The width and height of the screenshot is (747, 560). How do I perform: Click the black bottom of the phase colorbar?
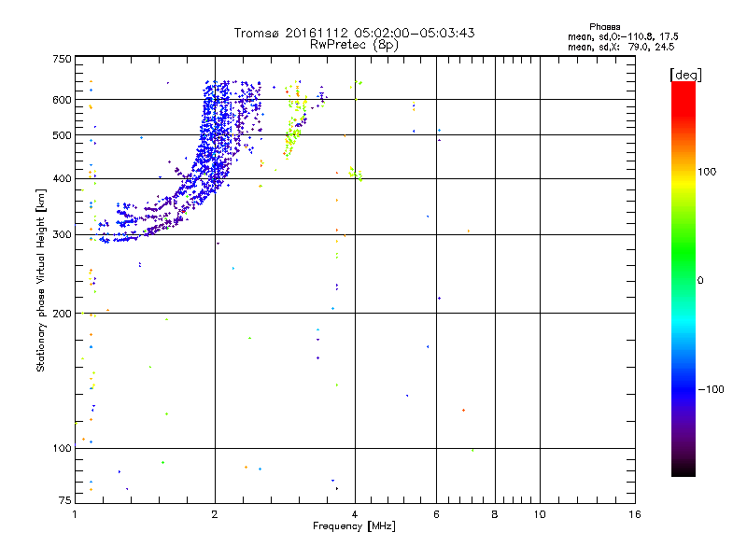pos(684,469)
